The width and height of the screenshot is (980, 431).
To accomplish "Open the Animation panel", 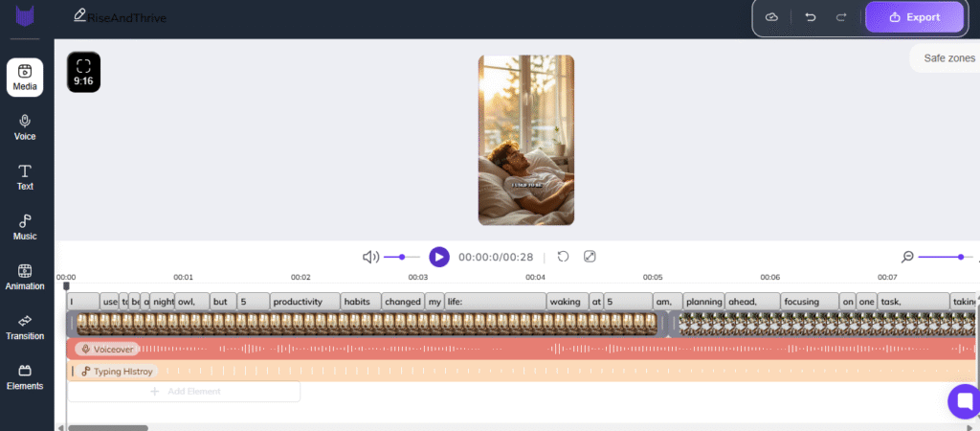I will coord(25,278).
